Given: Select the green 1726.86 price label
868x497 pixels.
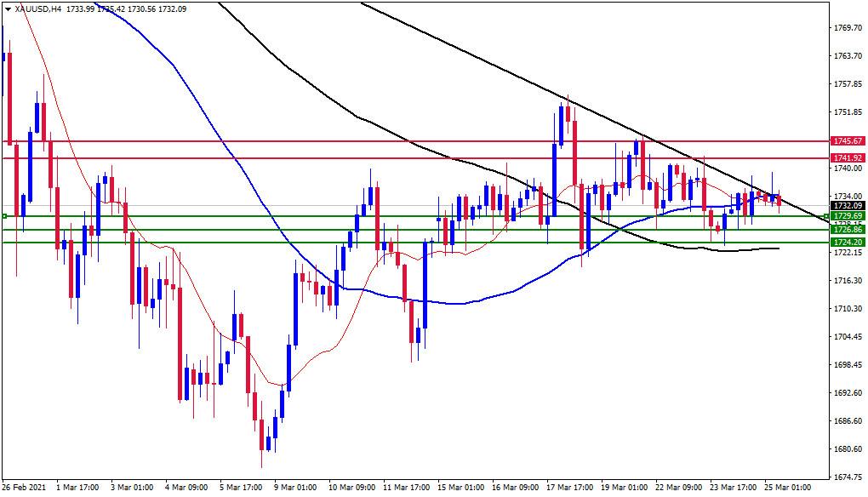Looking at the screenshot, I should pyautogui.click(x=848, y=230).
